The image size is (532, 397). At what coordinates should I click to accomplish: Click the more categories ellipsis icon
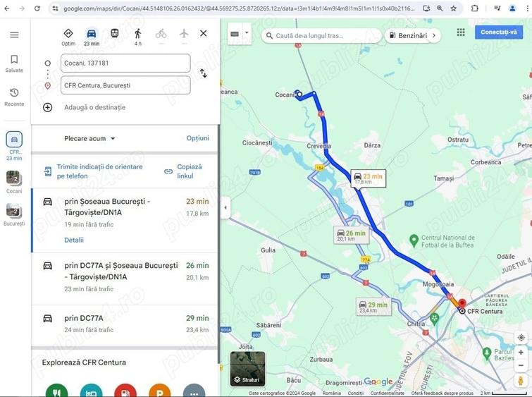pos(194,391)
